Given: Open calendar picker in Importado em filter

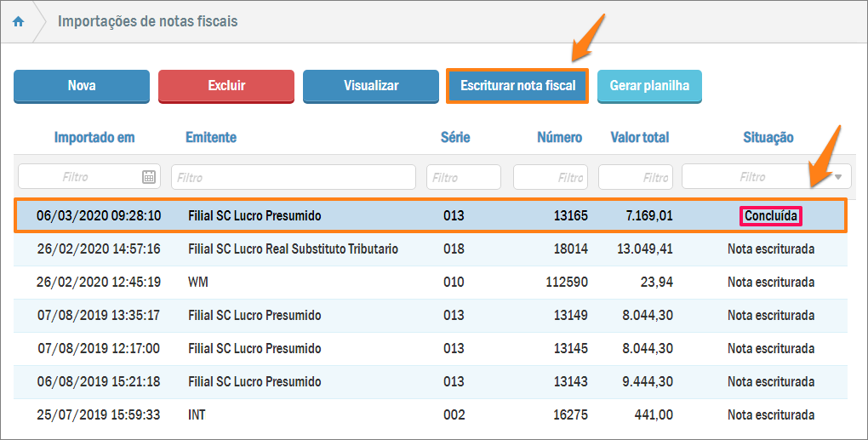Looking at the screenshot, I should point(149,177).
